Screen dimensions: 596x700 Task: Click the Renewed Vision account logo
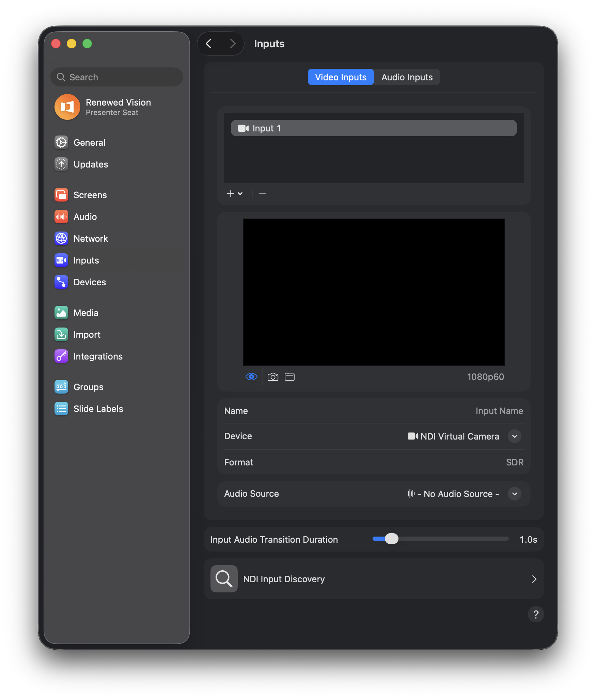pyautogui.click(x=67, y=107)
